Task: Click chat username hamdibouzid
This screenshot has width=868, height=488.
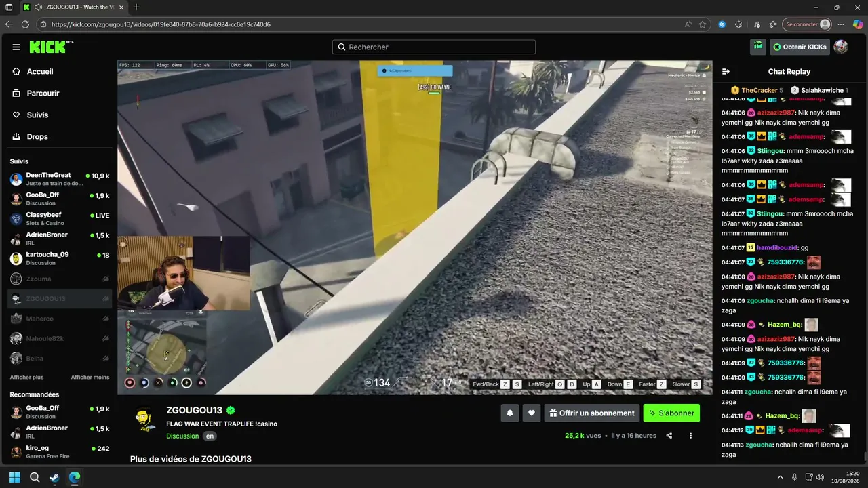Action: [x=777, y=247]
